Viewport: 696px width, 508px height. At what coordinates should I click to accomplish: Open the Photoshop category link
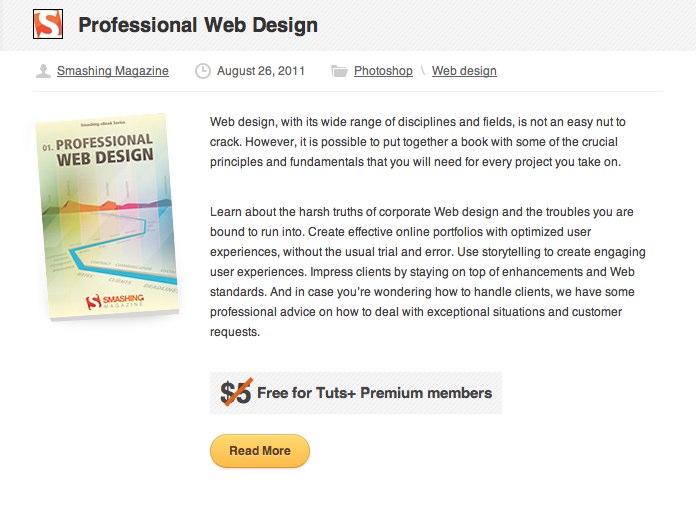383,71
